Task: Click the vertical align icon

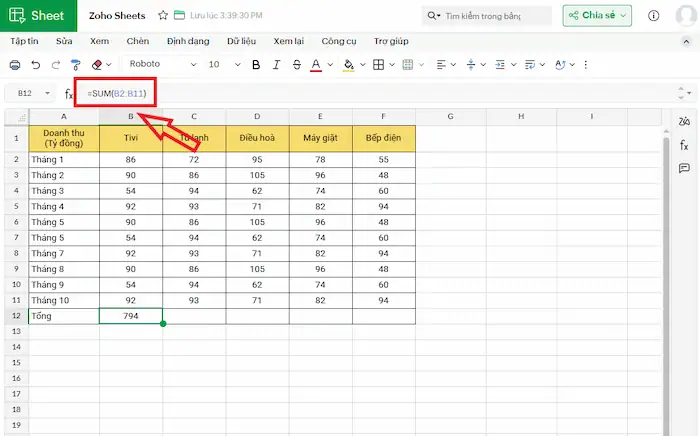Action: click(x=471, y=65)
